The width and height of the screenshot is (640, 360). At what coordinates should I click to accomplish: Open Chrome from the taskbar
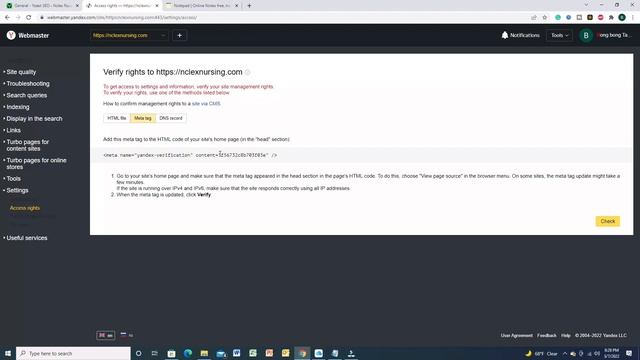(302, 353)
